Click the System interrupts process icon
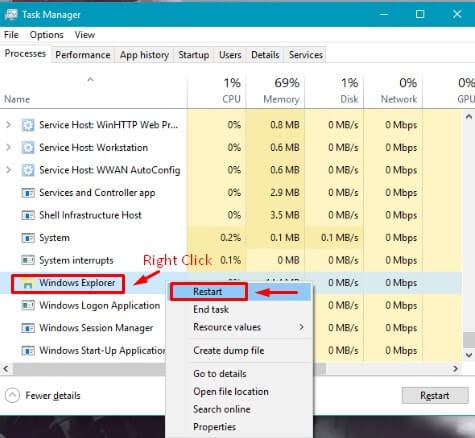475x438 pixels. 28,260
